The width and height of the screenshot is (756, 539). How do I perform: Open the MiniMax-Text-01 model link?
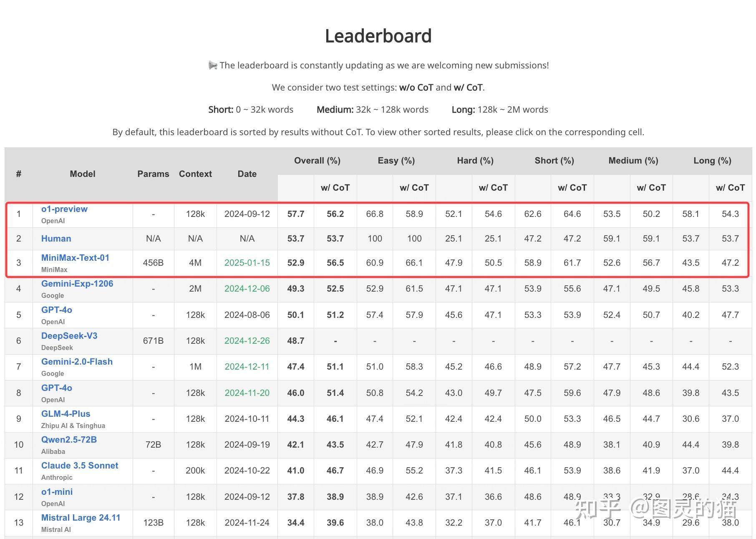pyautogui.click(x=75, y=258)
